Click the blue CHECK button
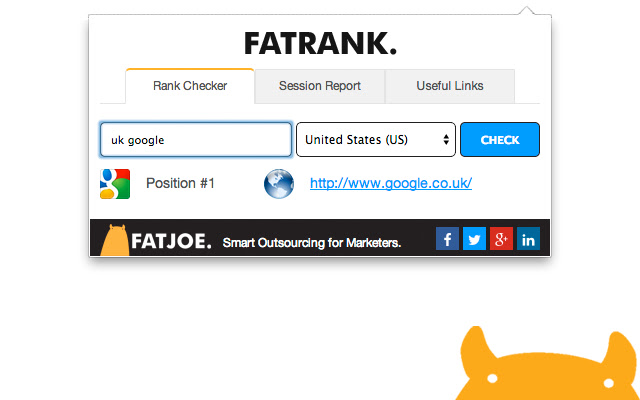The image size is (640, 400). pos(500,140)
